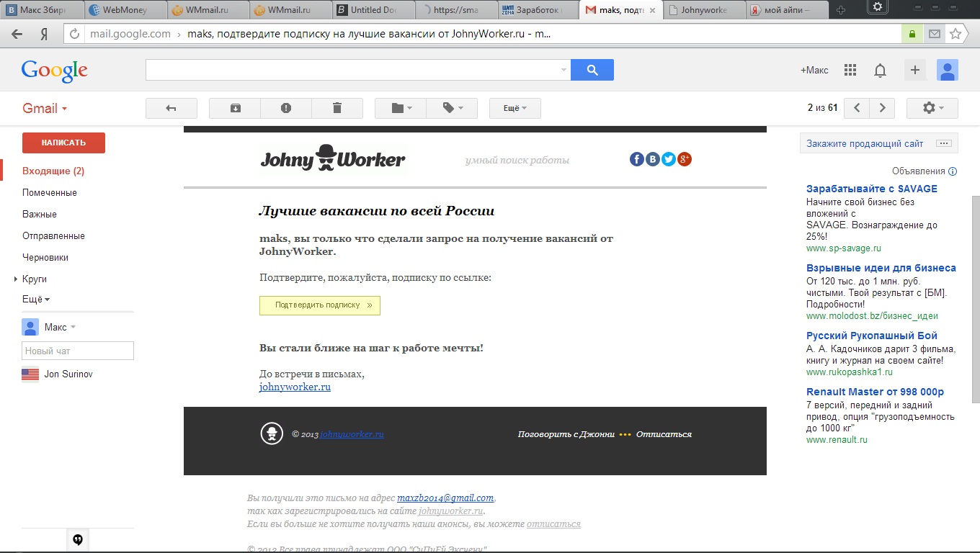Open the notifications bell icon

[880, 70]
